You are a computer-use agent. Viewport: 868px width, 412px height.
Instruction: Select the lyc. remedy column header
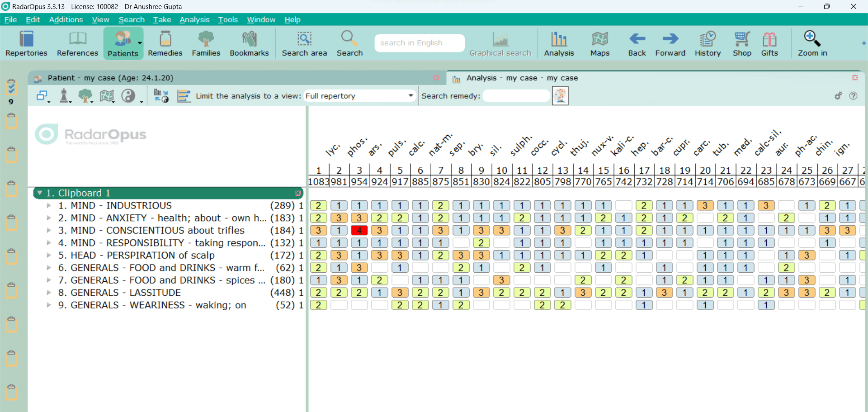(x=332, y=149)
